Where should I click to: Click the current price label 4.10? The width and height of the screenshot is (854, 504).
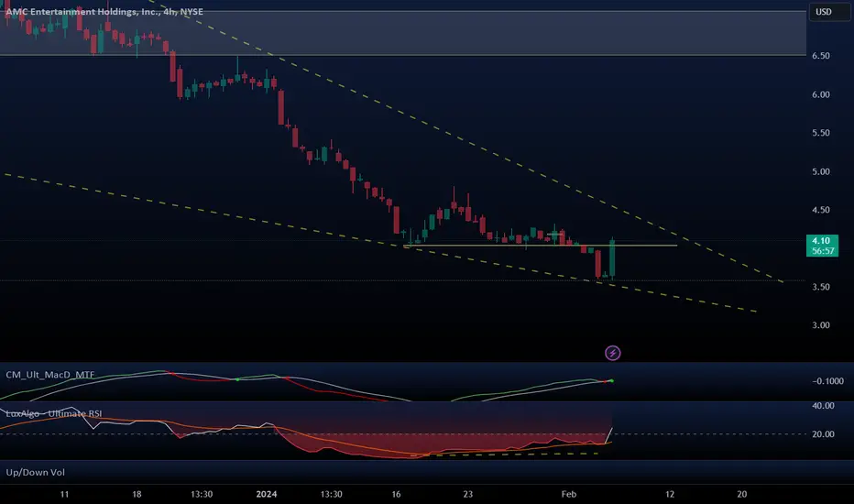click(821, 246)
